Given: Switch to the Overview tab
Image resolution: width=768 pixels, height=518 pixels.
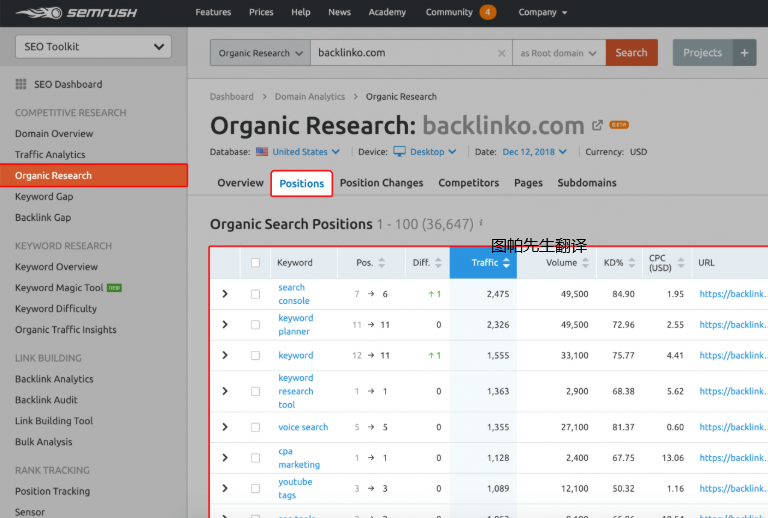Looking at the screenshot, I should 240,183.
